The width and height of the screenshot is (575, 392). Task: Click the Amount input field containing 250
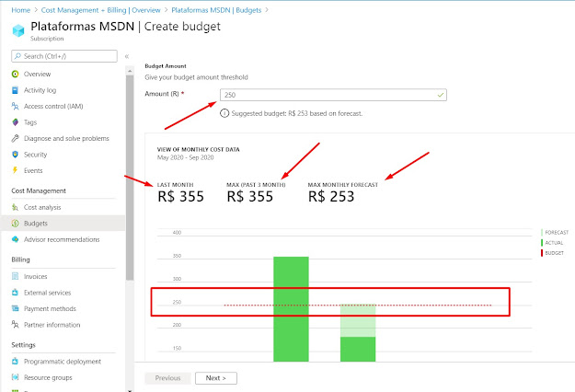(333, 95)
